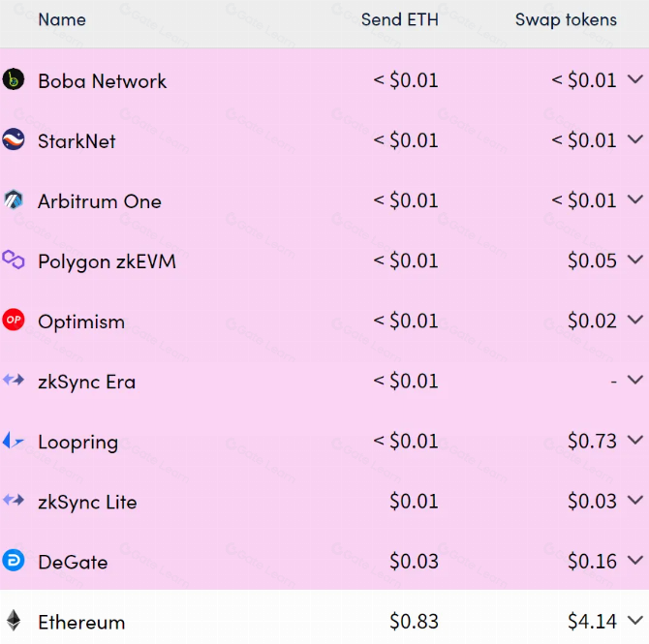Expand the Polygon zkEVM row chevron
649x644 pixels.
(x=634, y=260)
